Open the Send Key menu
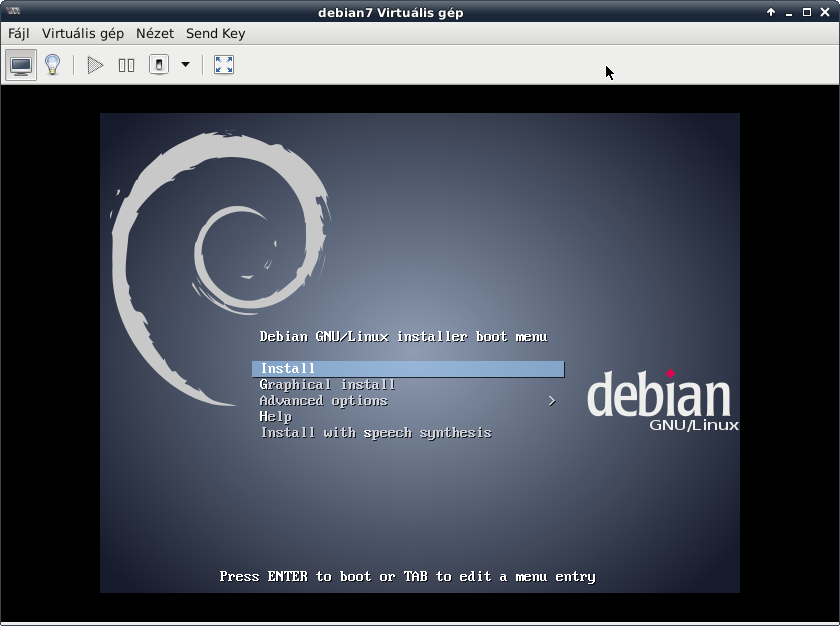Viewport: 840px width, 626px height. [215, 33]
